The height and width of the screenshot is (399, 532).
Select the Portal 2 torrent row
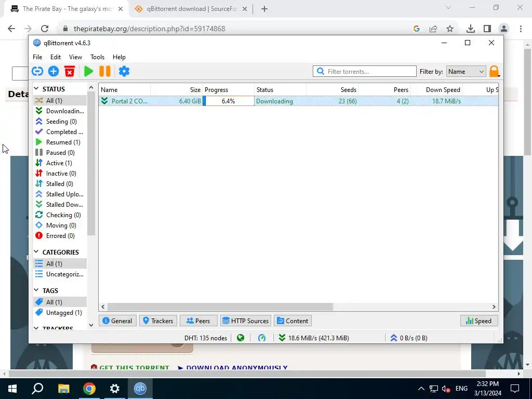[298, 101]
